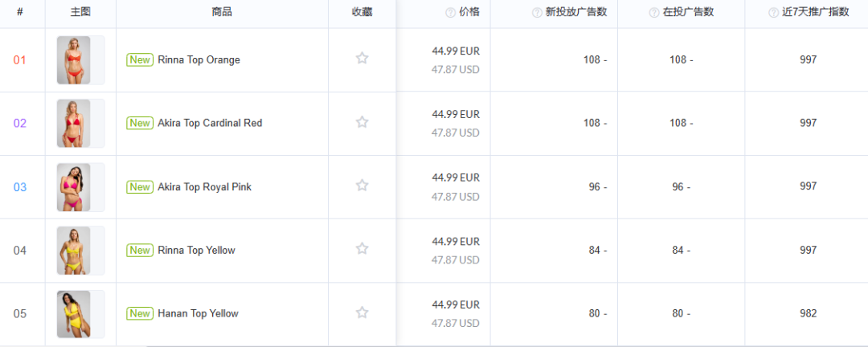This screenshot has height=347, width=868.
Task: Open Hanan Top Yellow product image
Action: [x=73, y=314]
